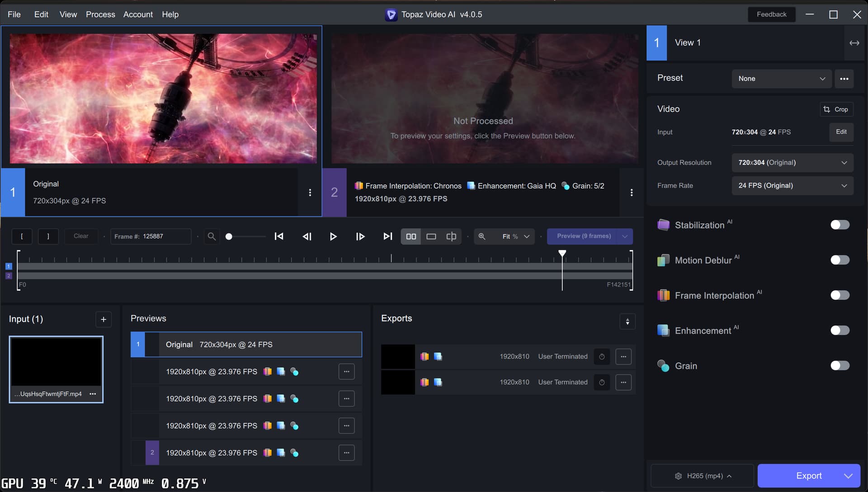The image size is (868, 492).
Task: Open the Output Resolution dropdown
Action: (x=792, y=163)
